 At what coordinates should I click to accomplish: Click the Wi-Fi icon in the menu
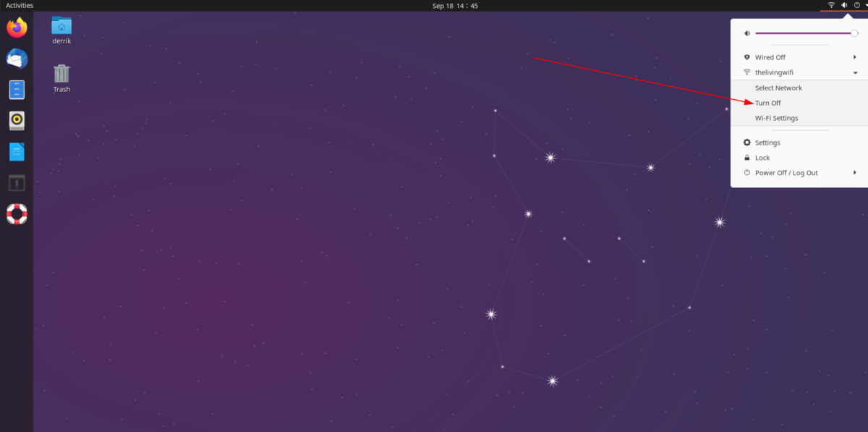[746, 72]
